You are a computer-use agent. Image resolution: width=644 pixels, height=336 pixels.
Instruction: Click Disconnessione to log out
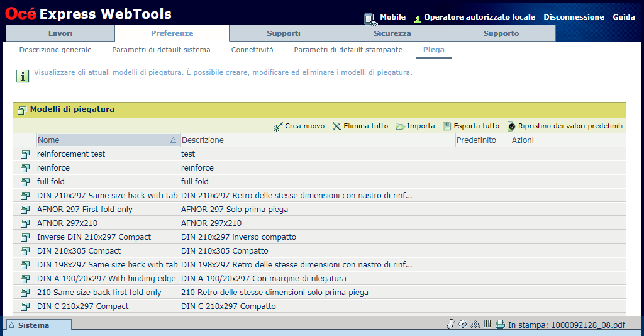574,17
